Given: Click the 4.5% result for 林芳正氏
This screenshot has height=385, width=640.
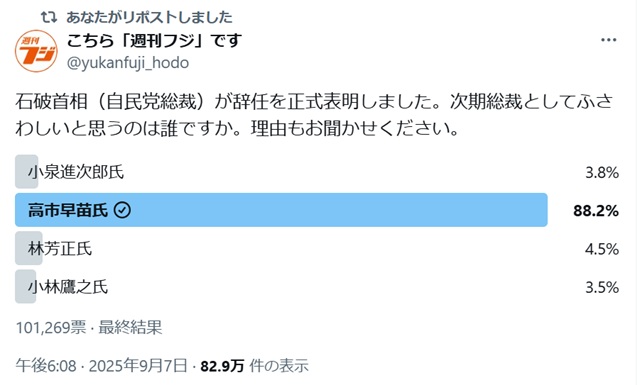Looking at the screenshot, I should [x=602, y=249].
